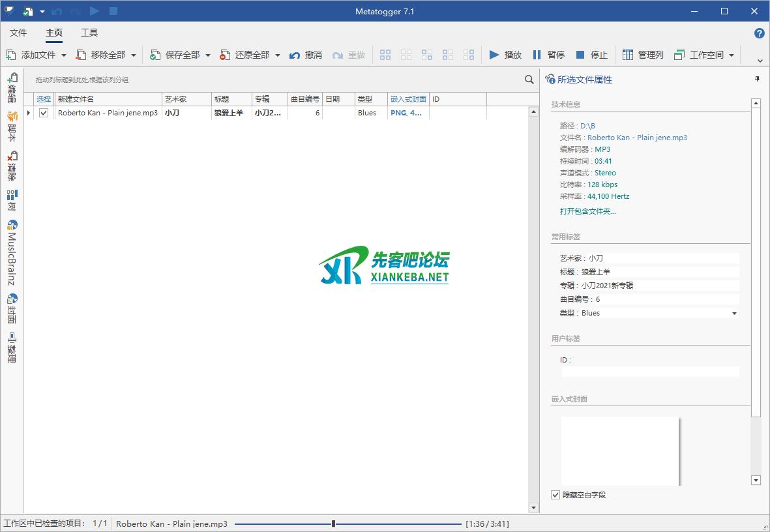
Task: Click the Undo (撤消) toolbar icon
Action: coord(295,55)
